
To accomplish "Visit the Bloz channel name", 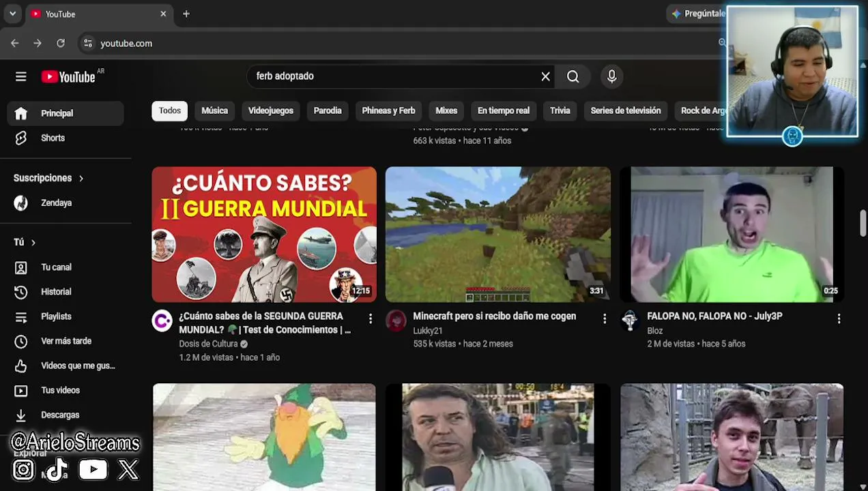I will coord(655,331).
